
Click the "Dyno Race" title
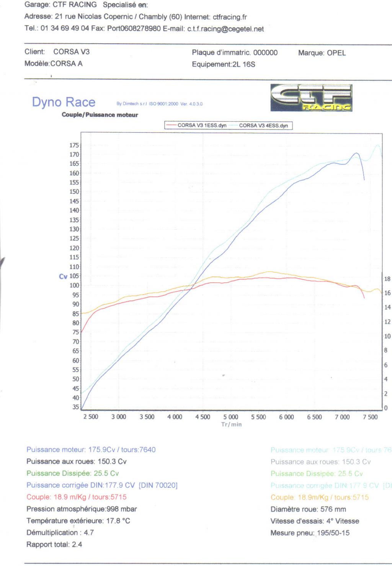(64, 102)
